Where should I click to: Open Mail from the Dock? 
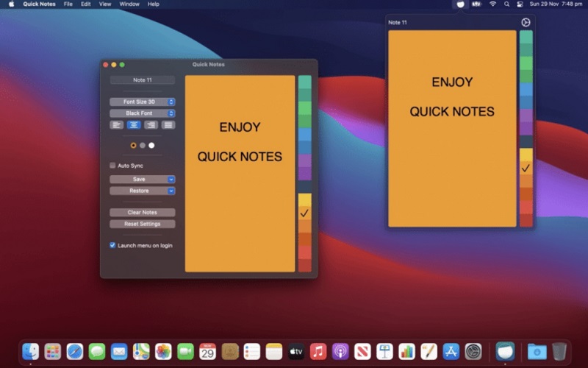point(119,352)
